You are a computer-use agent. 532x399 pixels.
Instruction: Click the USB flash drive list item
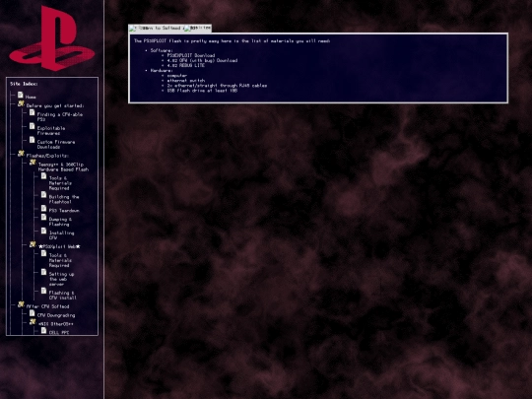[202, 91]
